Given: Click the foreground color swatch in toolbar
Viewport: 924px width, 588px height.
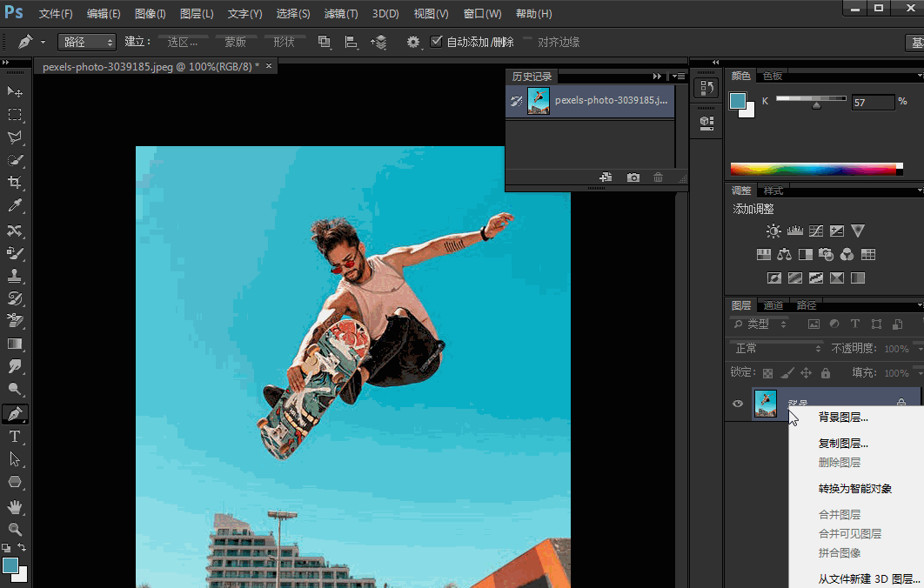Looking at the screenshot, I should coord(10,565).
